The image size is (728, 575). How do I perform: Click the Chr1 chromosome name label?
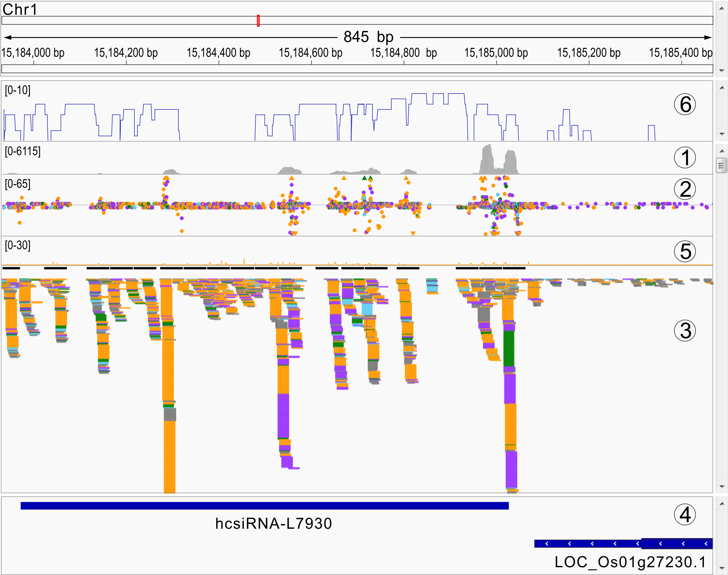tap(20, 9)
